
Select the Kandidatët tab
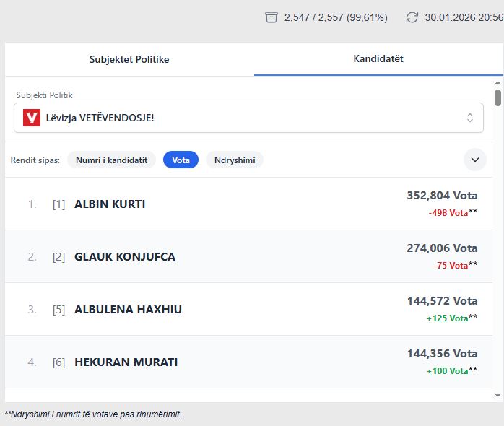pos(378,59)
